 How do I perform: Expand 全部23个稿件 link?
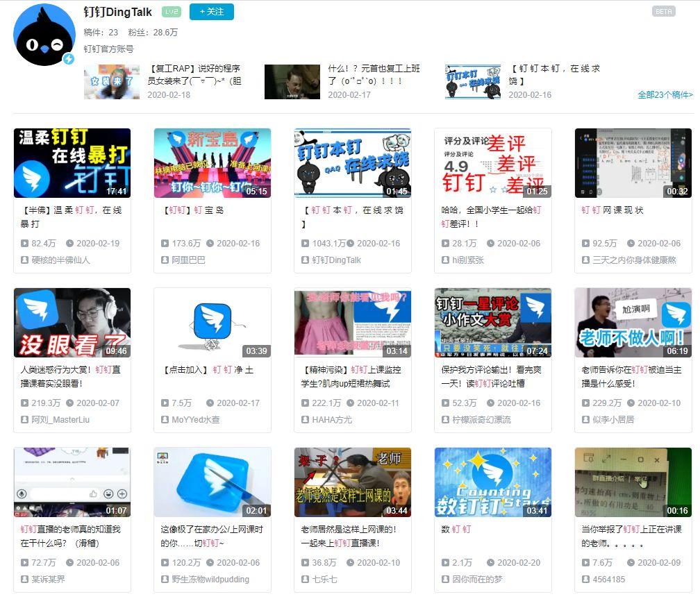tap(665, 95)
